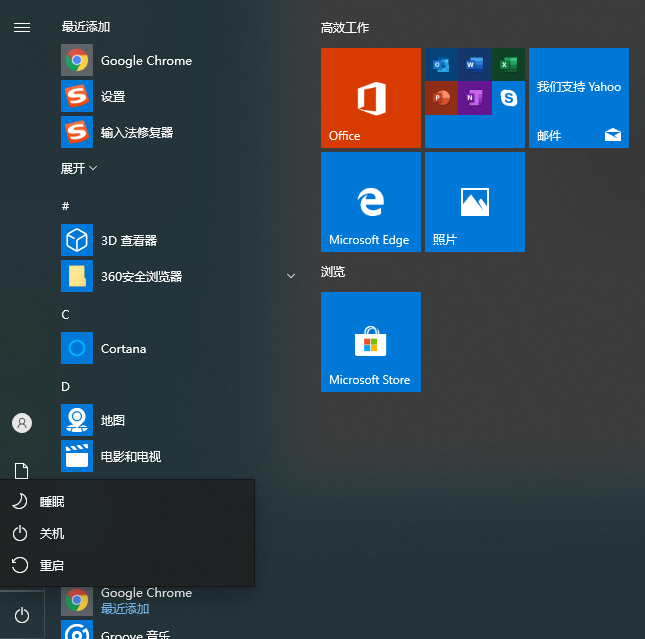This screenshot has width=645, height=639.
Task: Open the 照片 photos tile
Action: pos(474,202)
